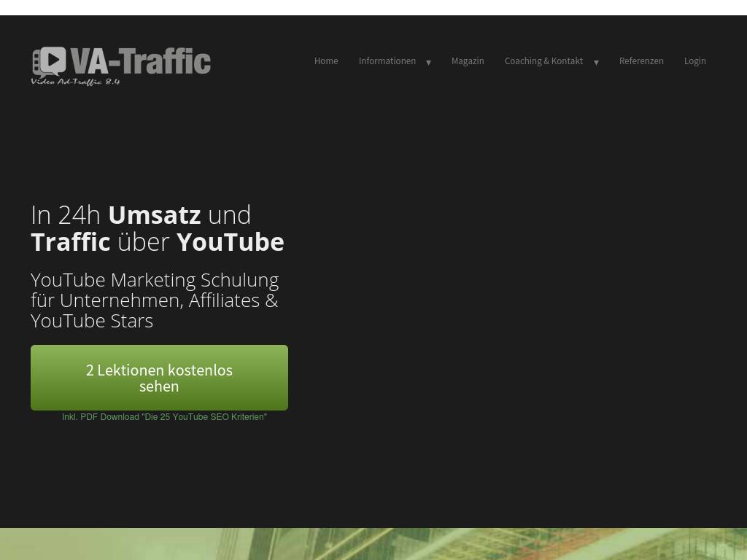Click the VA-Traffic logo wordmark
Viewport: 747px width, 560px height.
142,61
